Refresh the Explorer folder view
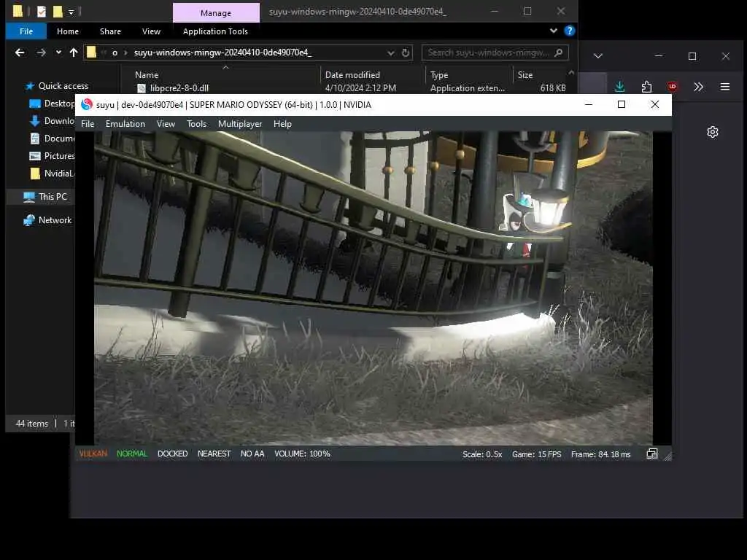The width and height of the screenshot is (747, 560). (406, 52)
